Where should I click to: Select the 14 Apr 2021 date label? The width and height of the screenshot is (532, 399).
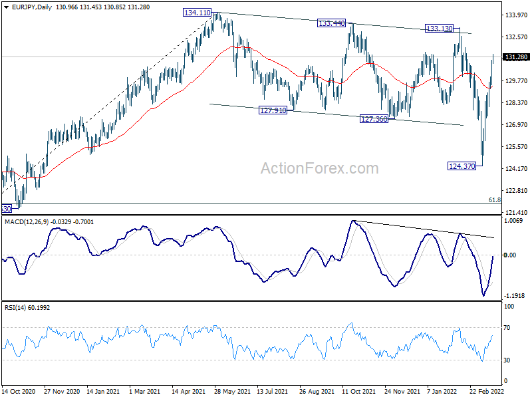[189, 391]
